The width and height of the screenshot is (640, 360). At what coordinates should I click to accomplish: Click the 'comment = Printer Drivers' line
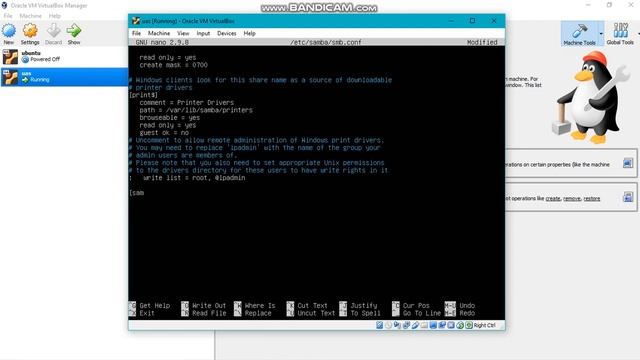(x=187, y=102)
